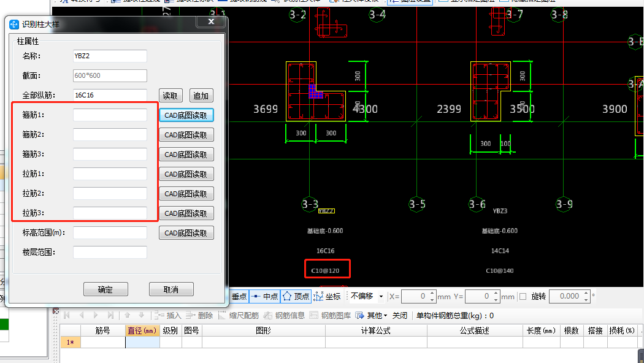Open 钢筋信息 rebar info
Viewport: 644px width, 363px height.
coord(284,315)
